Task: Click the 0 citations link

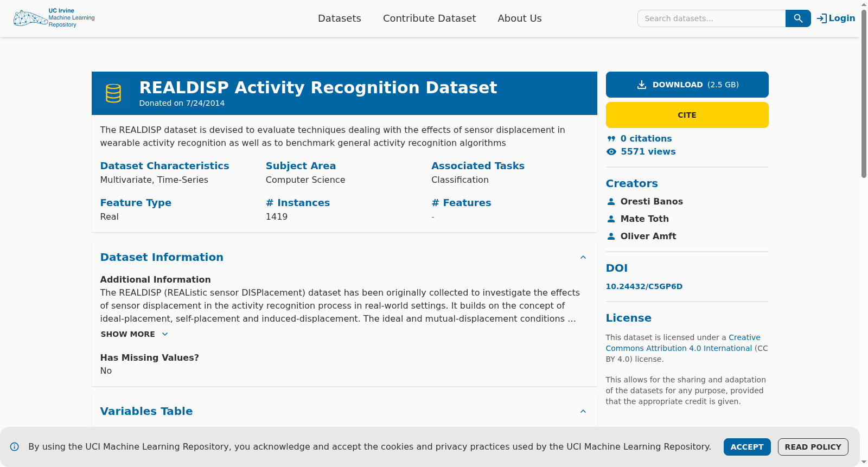Action: pyautogui.click(x=646, y=139)
